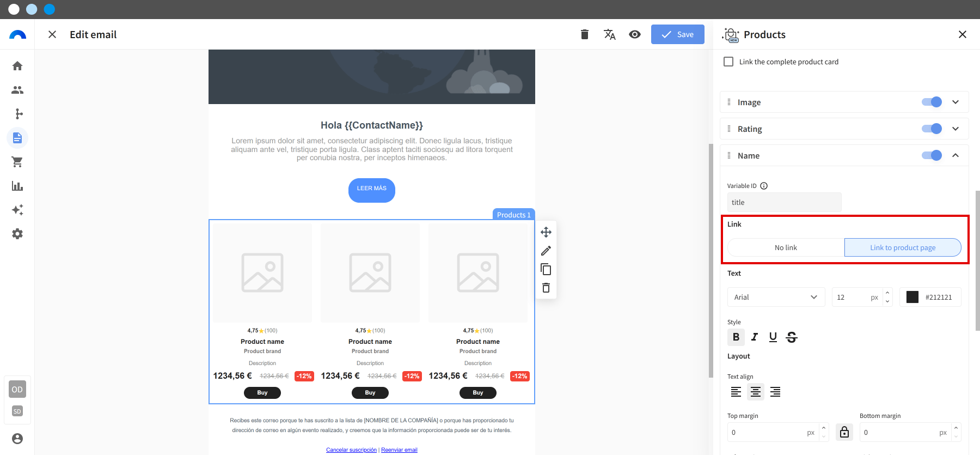Click the Variable ID info icon

(764, 186)
